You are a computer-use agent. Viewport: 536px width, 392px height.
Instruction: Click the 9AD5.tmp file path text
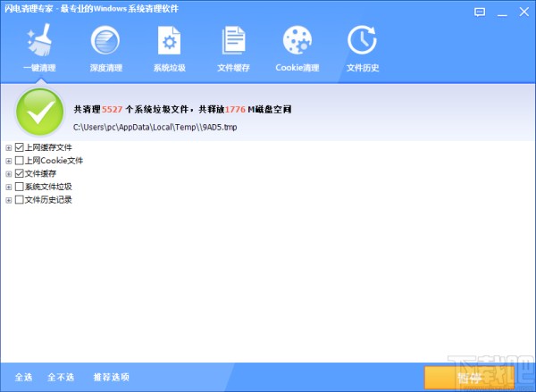(155, 127)
